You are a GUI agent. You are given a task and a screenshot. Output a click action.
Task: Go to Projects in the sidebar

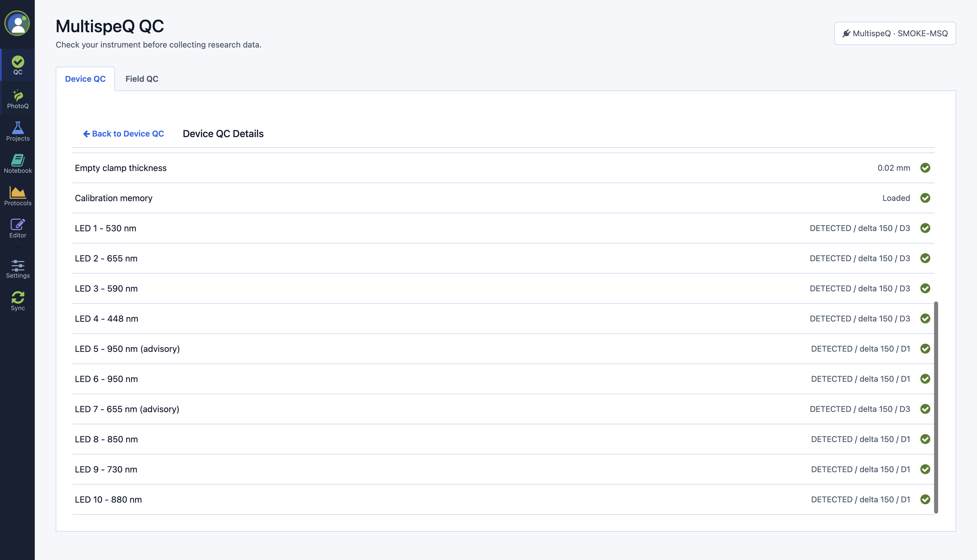coord(18,132)
